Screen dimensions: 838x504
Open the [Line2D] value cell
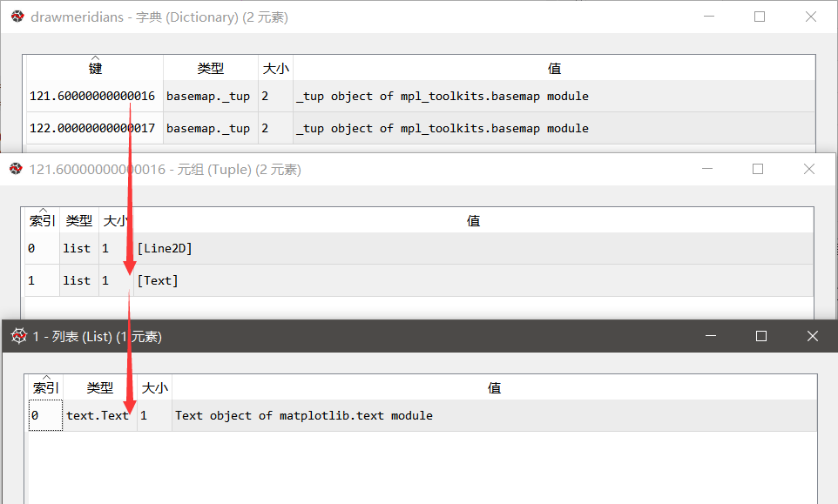click(474, 248)
